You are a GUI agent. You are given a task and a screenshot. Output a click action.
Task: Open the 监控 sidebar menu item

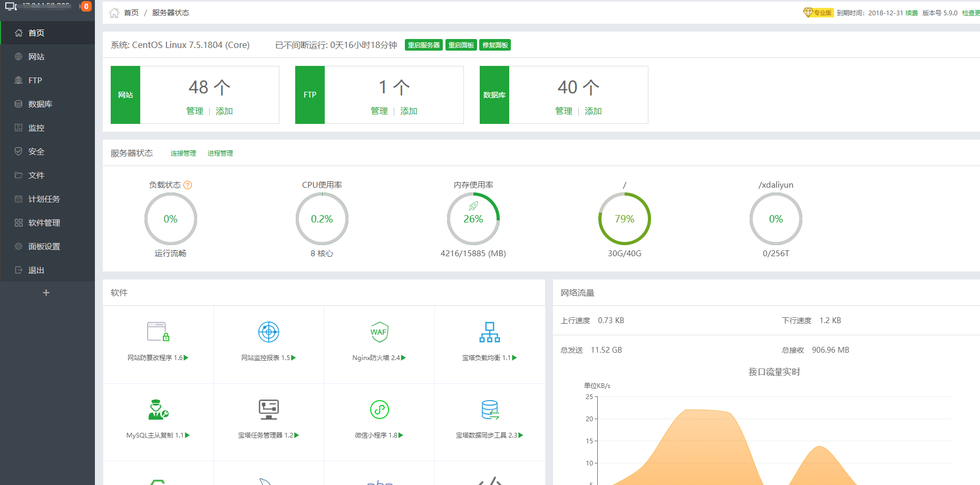(47, 128)
